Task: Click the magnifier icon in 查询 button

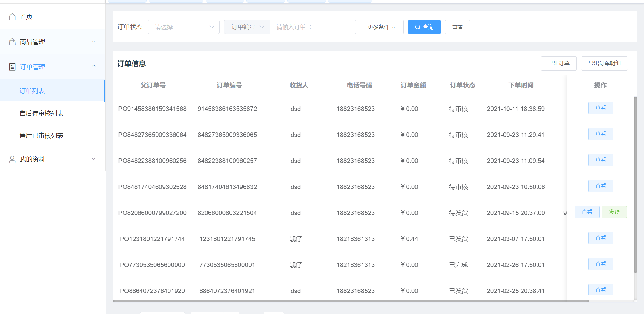Action: pyautogui.click(x=418, y=27)
